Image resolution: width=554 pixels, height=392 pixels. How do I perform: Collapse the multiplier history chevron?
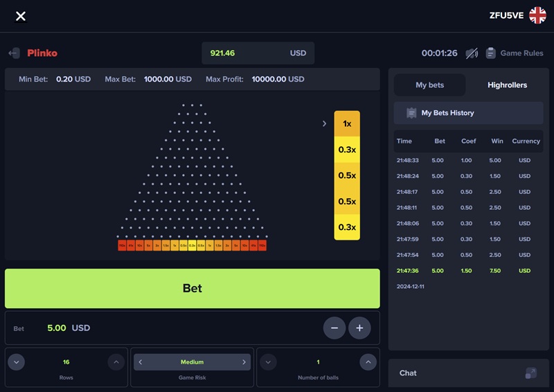pyautogui.click(x=324, y=124)
